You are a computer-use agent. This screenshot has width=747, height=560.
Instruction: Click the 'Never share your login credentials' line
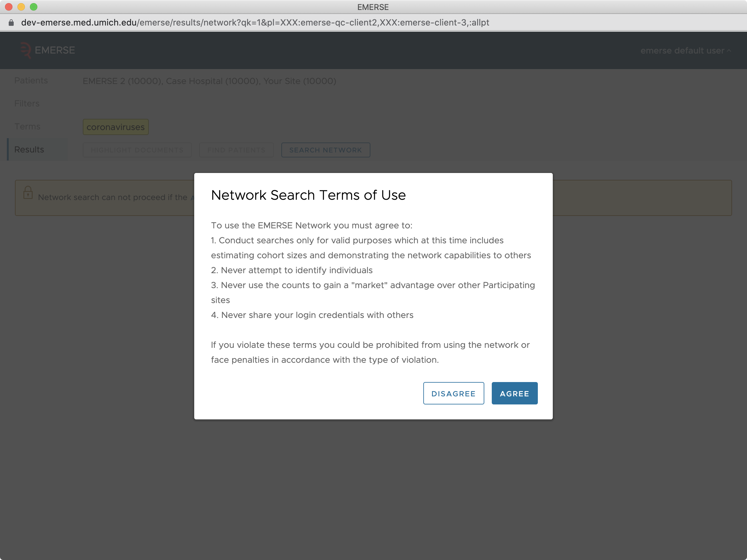point(312,315)
